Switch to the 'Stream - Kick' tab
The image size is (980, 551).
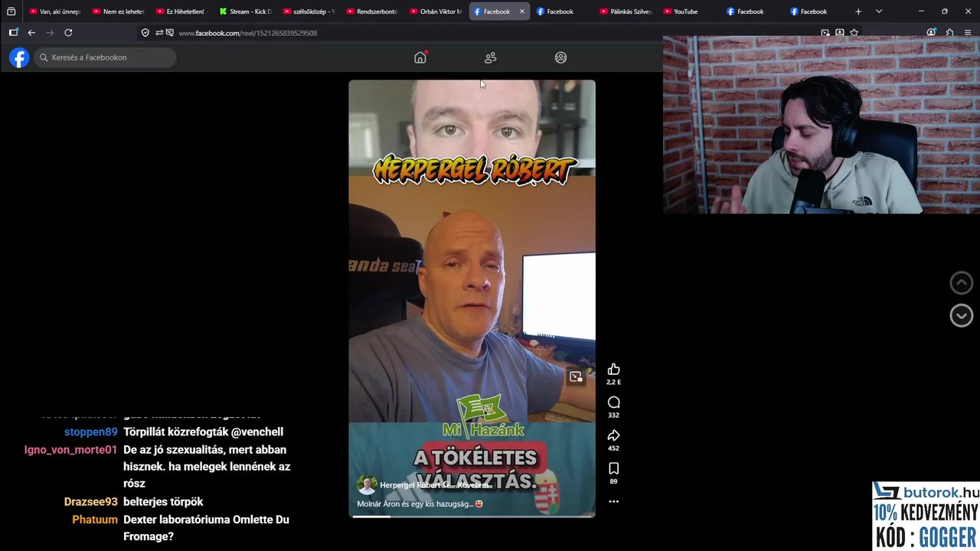[x=244, y=11]
